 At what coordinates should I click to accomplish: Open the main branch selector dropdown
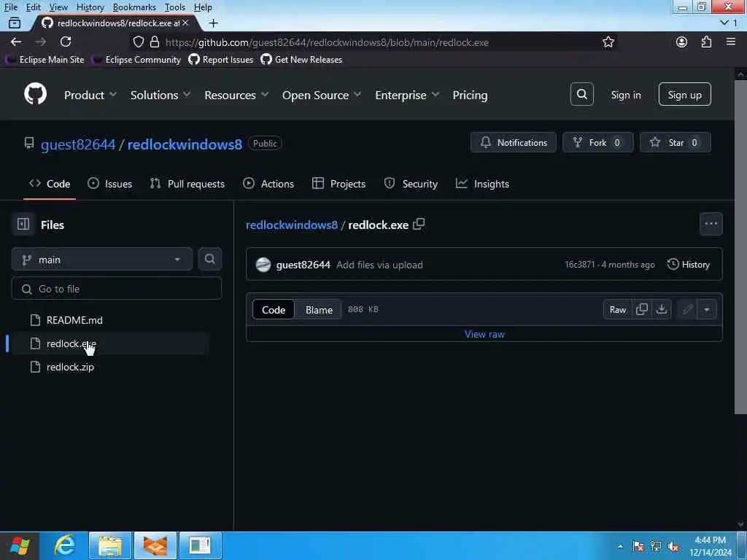(x=102, y=259)
